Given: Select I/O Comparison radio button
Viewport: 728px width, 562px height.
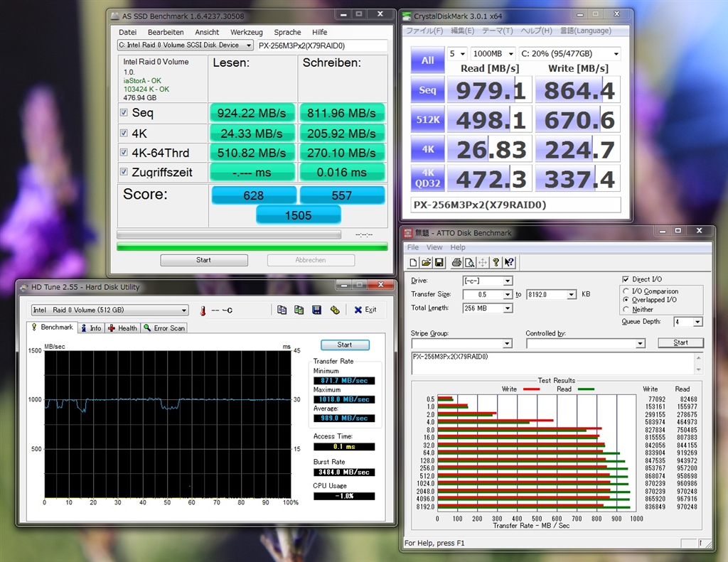Looking at the screenshot, I should pos(626,291).
